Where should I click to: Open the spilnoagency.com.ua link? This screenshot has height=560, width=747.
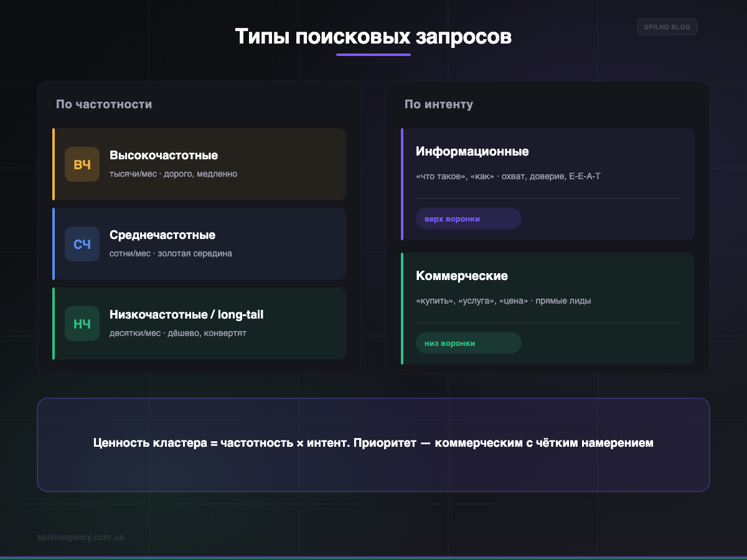pos(80,537)
